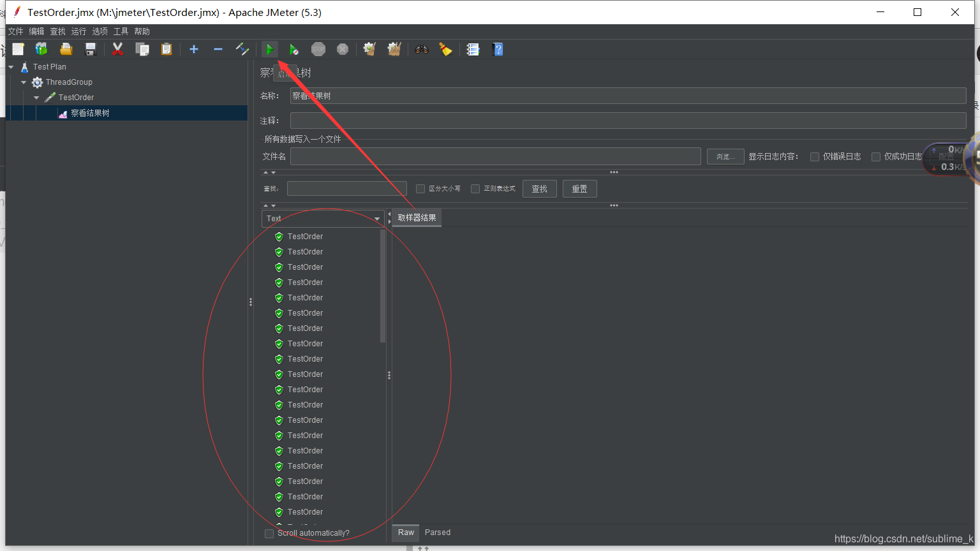Click the results list vertical scrollbar

coord(383,286)
